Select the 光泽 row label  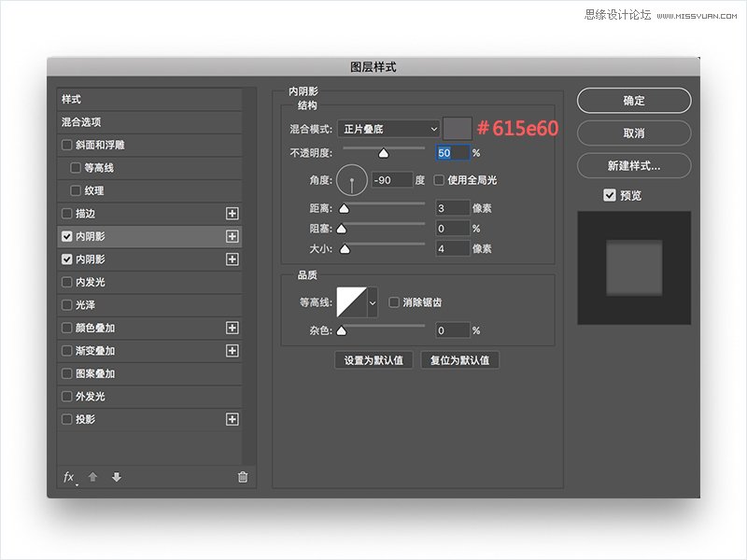[x=85, y=305]
